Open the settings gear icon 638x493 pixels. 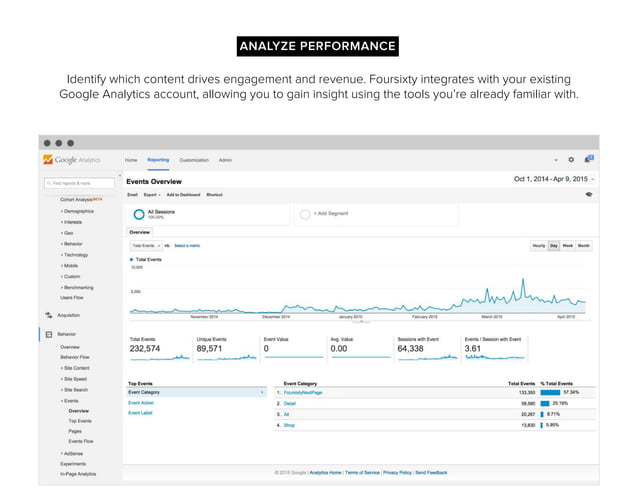[x=571, y=160]
